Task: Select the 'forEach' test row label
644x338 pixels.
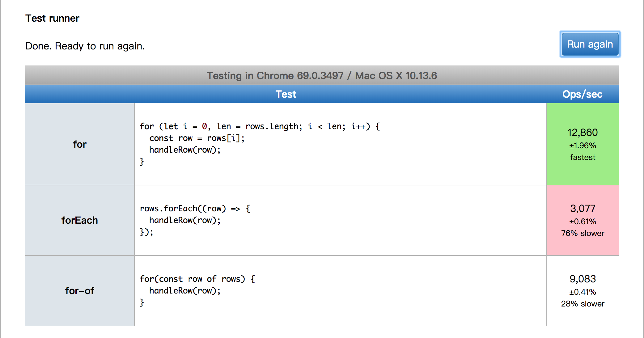Action: [79, 220]
